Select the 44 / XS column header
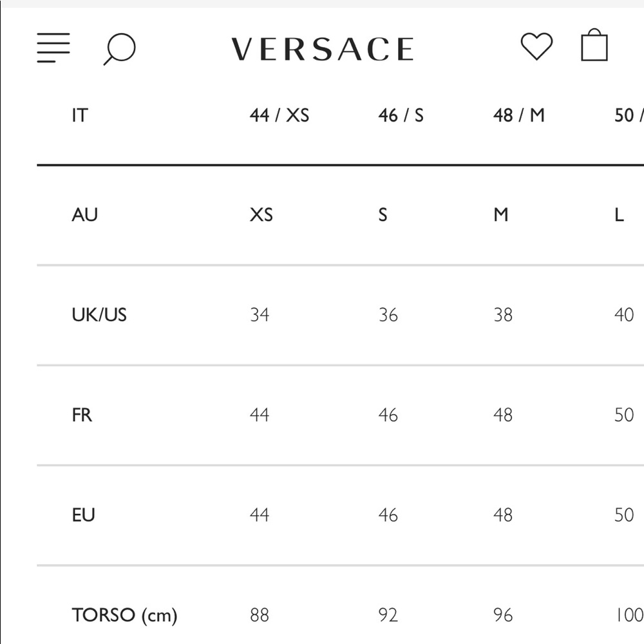Image resolution: width=644 pixels, height=644 pixels. [279, 115]
